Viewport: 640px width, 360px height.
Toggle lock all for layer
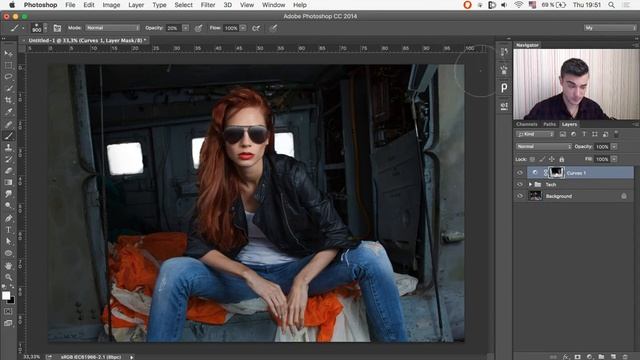[x=562, y=159]
